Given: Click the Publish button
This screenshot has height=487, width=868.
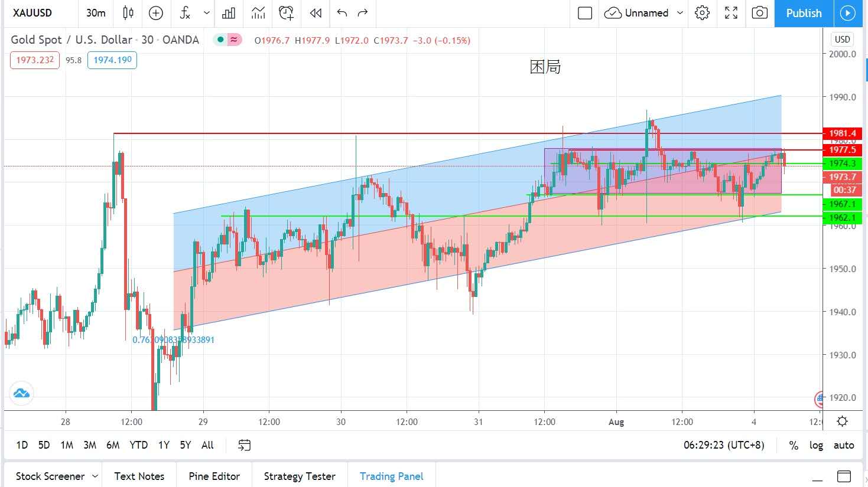Looking at the screenshot, I should [x=803, y=13].
